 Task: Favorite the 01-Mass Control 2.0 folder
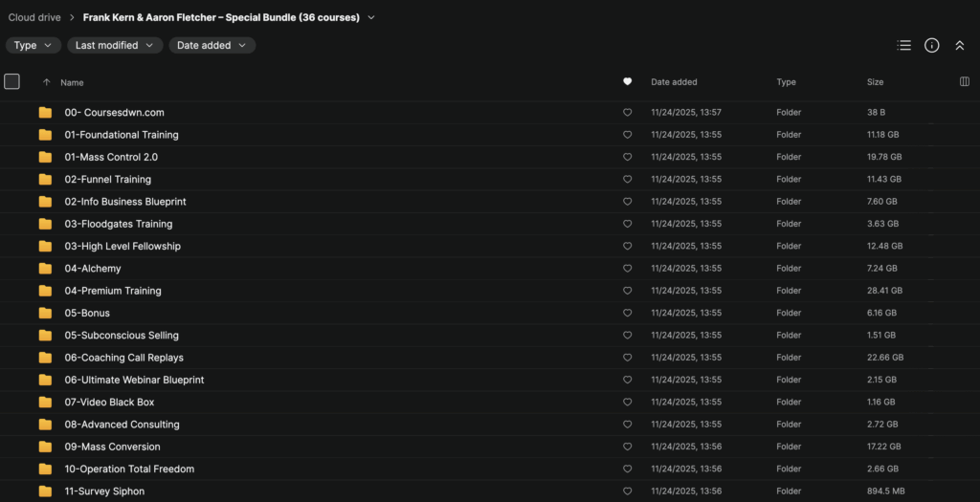click(628, 157)
